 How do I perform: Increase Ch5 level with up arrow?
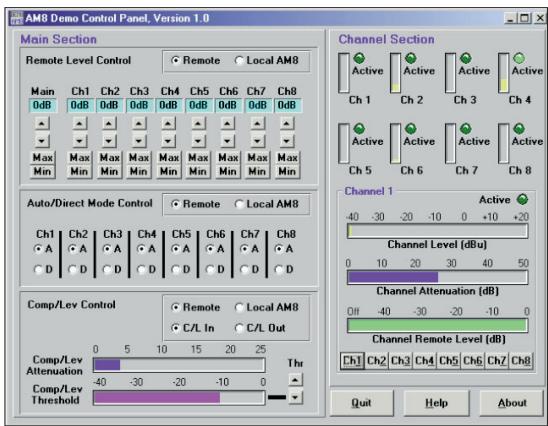198,123
